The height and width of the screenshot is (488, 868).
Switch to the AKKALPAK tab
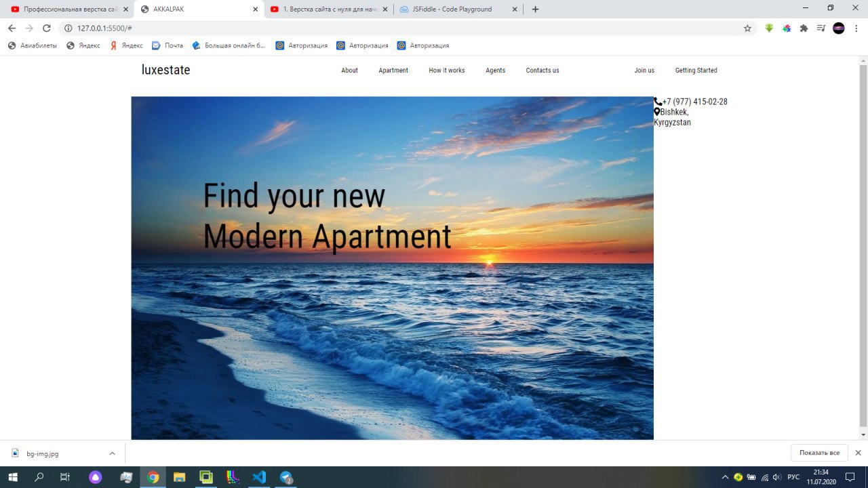pyautogui.click(x=199, y=9)
